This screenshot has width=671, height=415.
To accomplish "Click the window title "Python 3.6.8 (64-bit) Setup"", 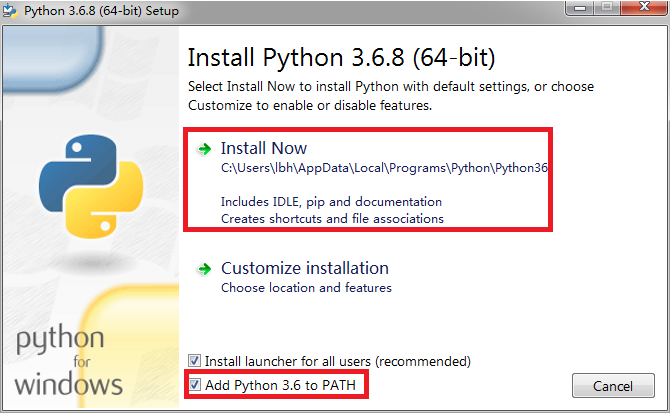I will point(101,11).
